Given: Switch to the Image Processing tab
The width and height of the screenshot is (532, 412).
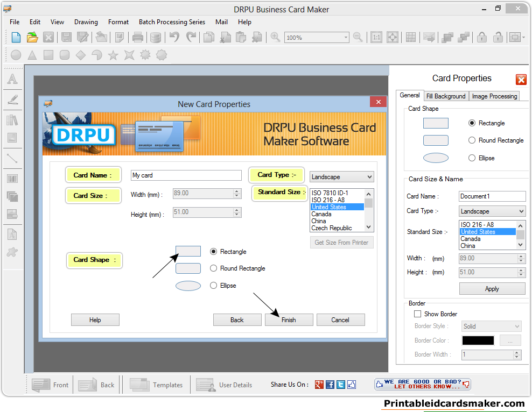Looking at the screenshot, I should [495, 96].
